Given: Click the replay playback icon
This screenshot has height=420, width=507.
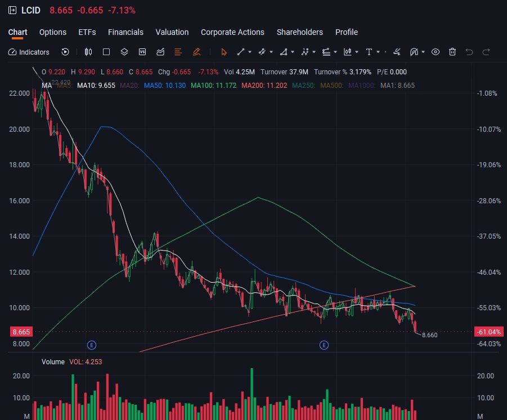Looking at the screenshot, I should [x=65, y=52].
